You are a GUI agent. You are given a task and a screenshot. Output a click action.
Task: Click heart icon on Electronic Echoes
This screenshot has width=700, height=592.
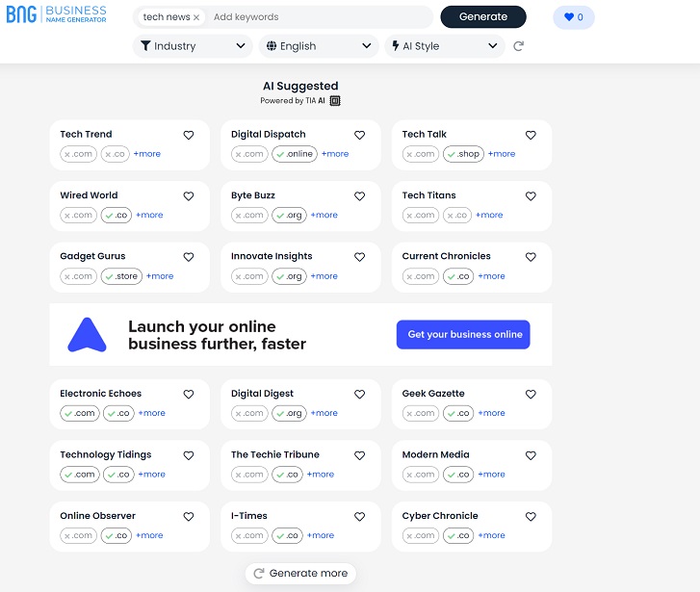(x=189, y=395)
